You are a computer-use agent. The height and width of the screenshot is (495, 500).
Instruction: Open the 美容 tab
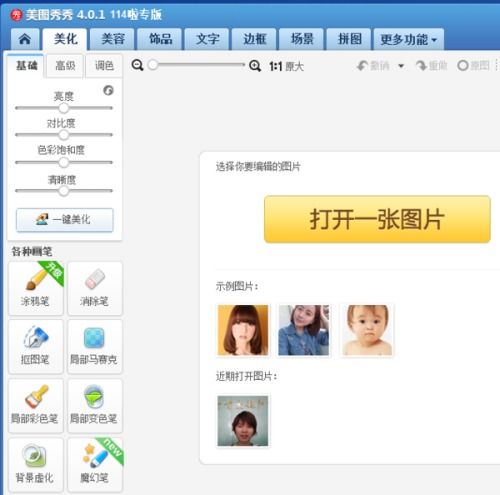112,39
